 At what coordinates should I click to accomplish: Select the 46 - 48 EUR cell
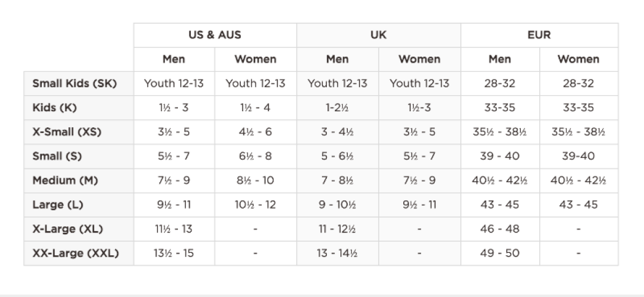499,229
